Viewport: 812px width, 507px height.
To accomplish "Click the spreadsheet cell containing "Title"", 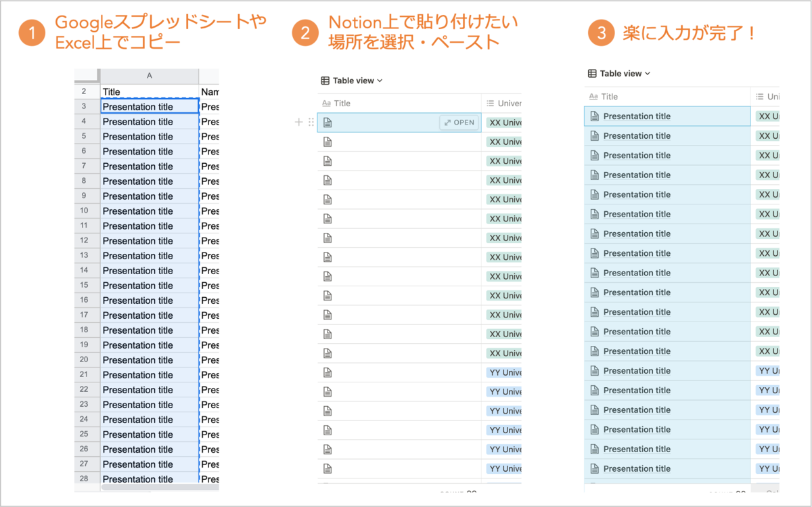I will click(150, 92).
